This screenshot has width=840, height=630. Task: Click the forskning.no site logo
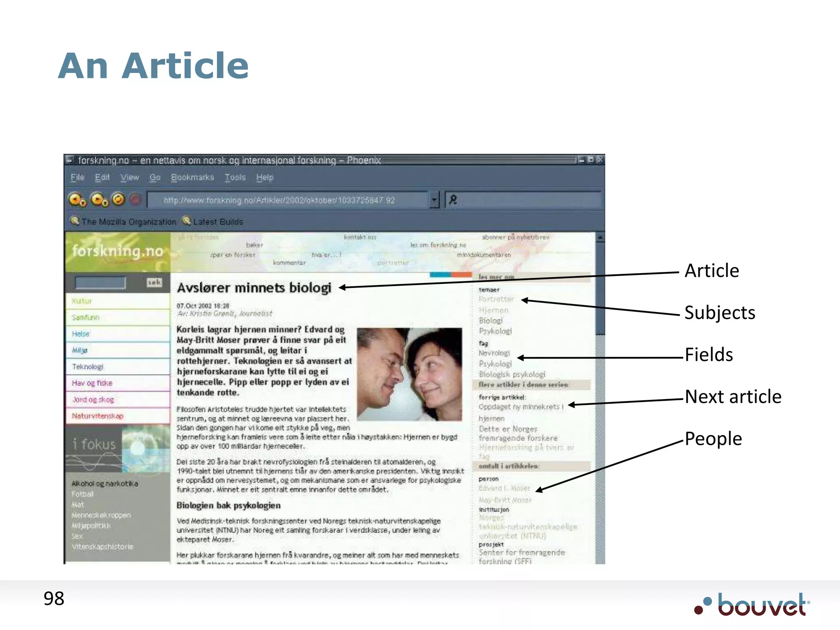pos(118,251)
